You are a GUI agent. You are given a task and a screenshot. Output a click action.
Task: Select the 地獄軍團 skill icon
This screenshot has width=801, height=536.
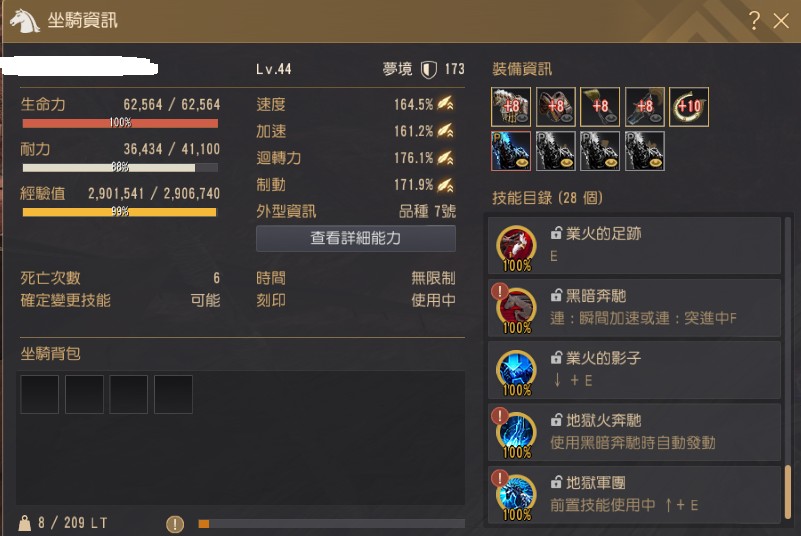[516, 497]
